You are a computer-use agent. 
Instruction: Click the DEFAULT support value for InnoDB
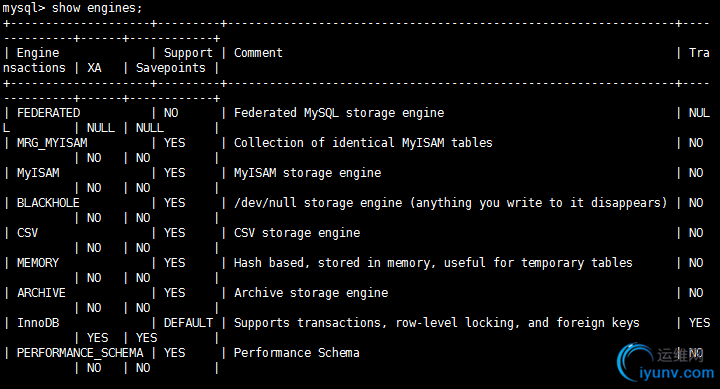[x=188, y=323]
